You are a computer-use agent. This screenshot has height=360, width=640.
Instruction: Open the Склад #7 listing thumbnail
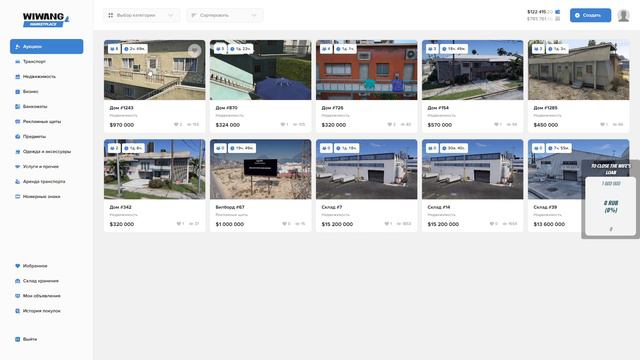coord(367,169)
